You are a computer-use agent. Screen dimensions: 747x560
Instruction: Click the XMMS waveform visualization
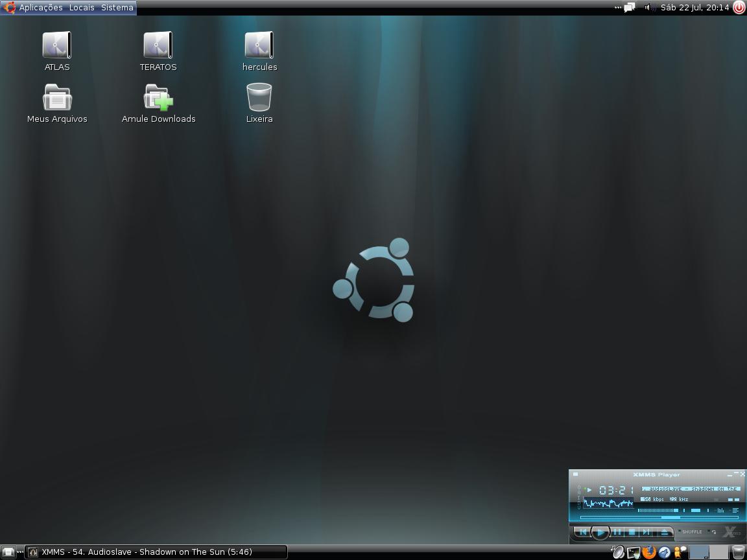tap(608, 503)
